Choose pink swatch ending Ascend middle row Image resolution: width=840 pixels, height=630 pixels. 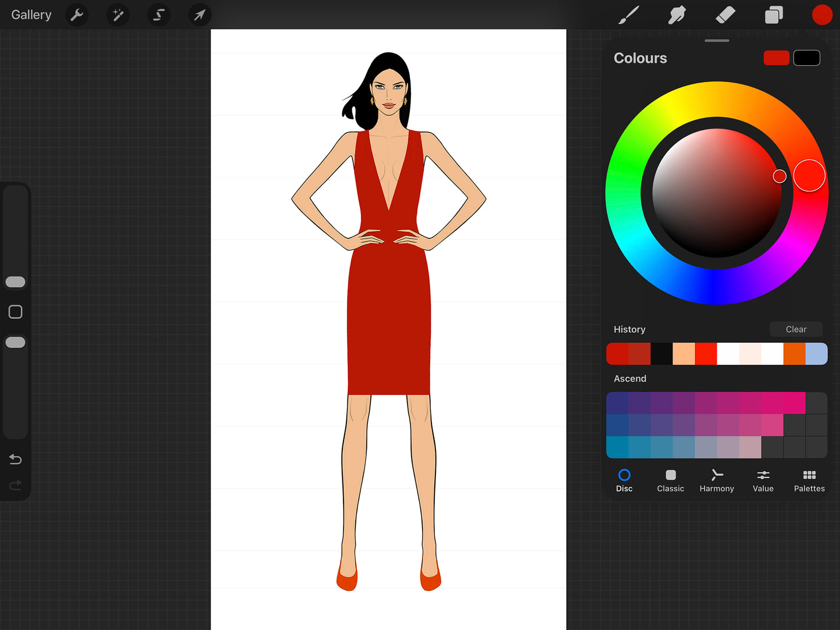click(772, 425)
